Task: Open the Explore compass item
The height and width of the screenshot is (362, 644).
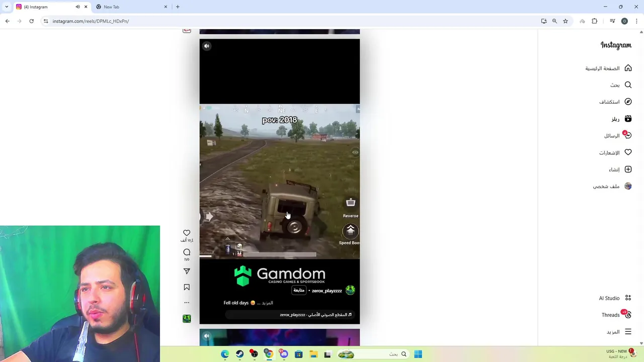Action: (615, 102)
